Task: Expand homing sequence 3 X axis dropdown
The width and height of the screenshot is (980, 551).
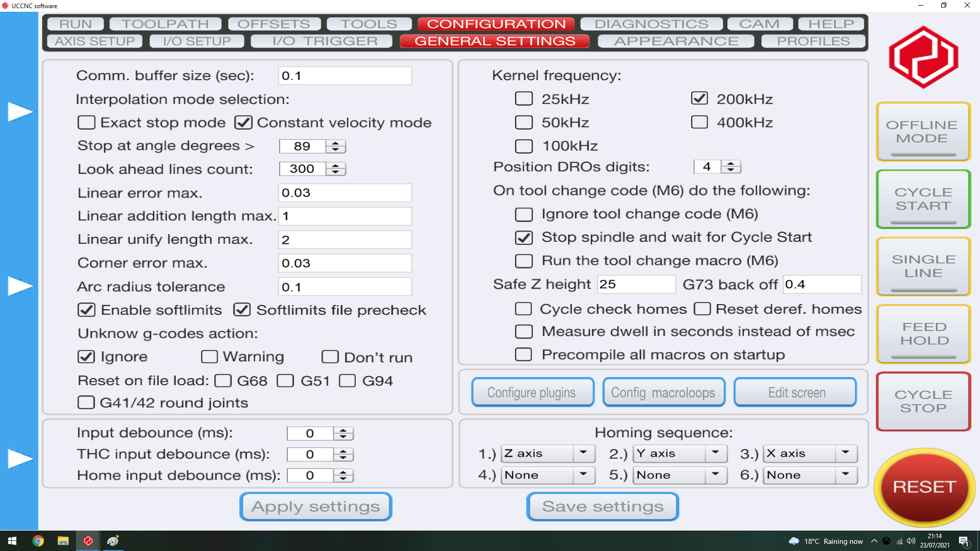Action: click(845, 453)
